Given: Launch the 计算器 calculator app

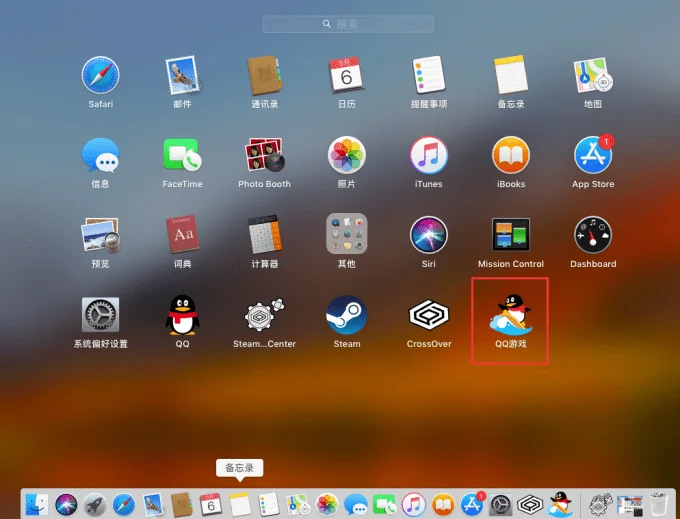Looking at the screenshot, I should point(264,235).
